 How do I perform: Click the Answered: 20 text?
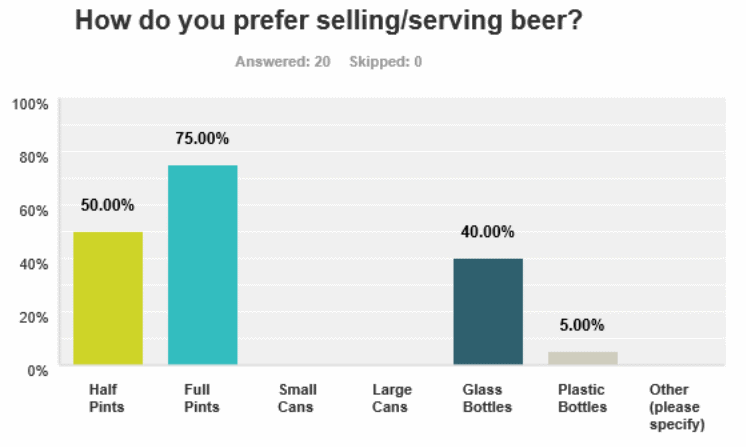point(283,62)
